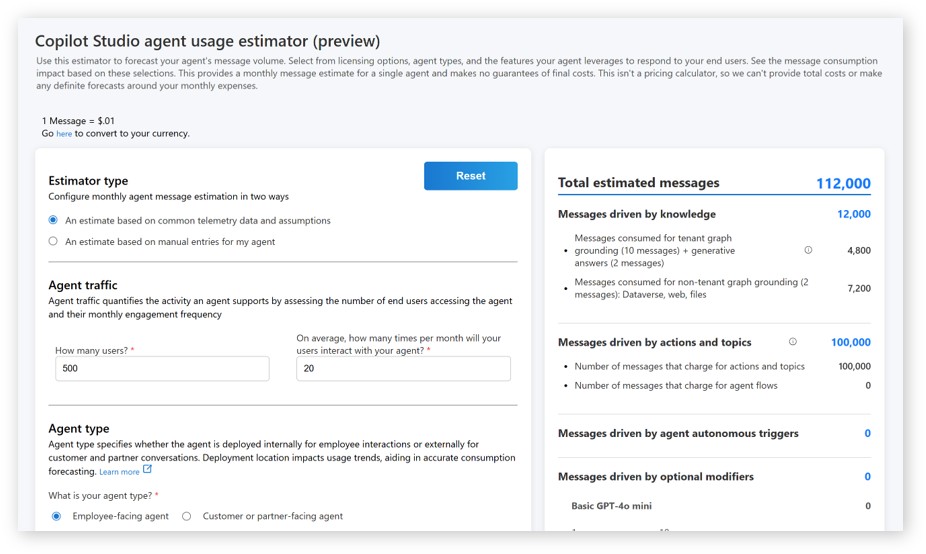Click the 12,000 knowledge messages value

[853, 214]
